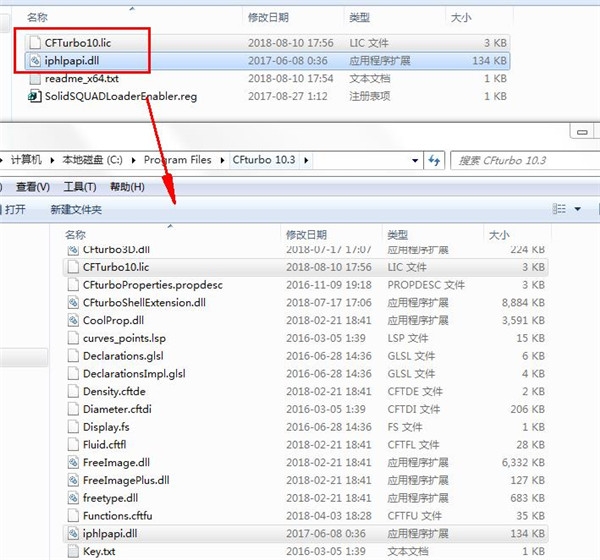Select the Display.fs file name
Screen dimensions: 600x560
(106, 427)
